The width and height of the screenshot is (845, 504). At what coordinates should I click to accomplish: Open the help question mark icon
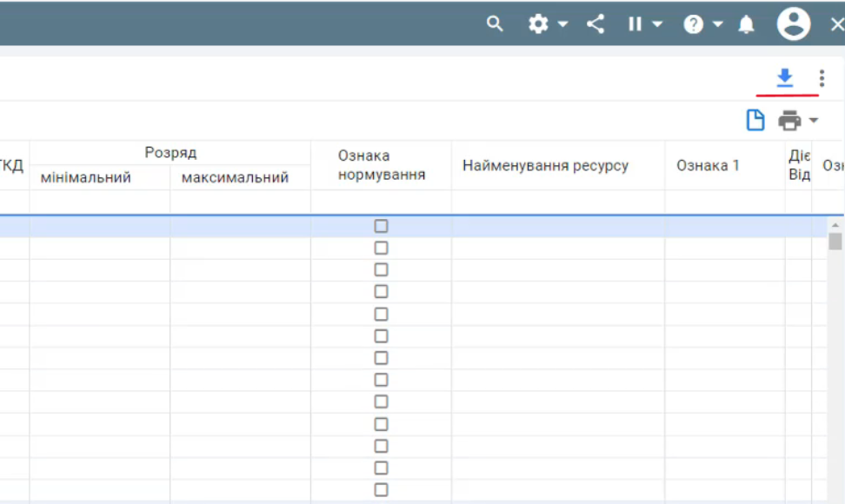694,24
